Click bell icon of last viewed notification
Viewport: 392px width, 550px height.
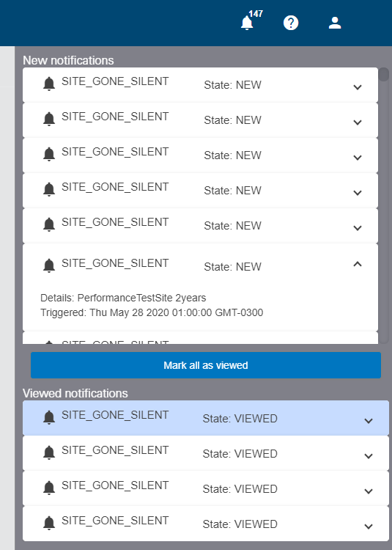pyautogui.click(x=49, y=523)
